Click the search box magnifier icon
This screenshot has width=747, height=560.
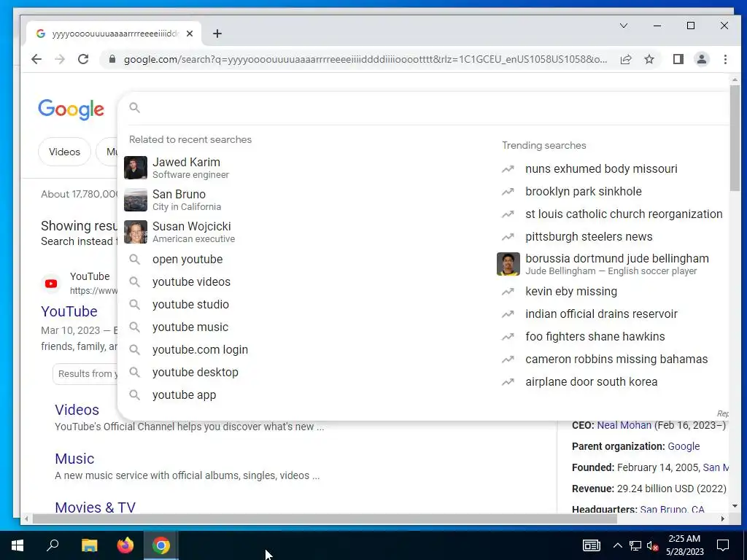coord(135,108)
